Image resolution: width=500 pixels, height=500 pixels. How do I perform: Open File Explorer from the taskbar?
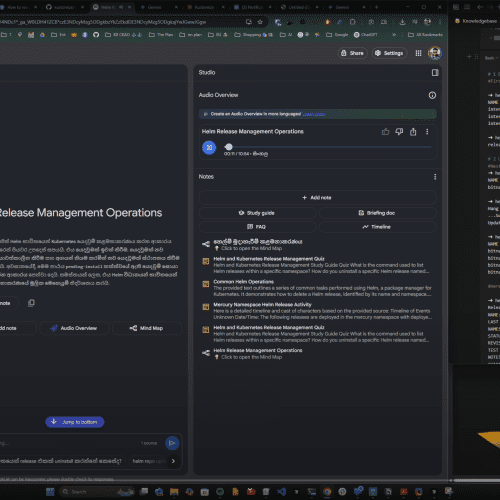174,492
